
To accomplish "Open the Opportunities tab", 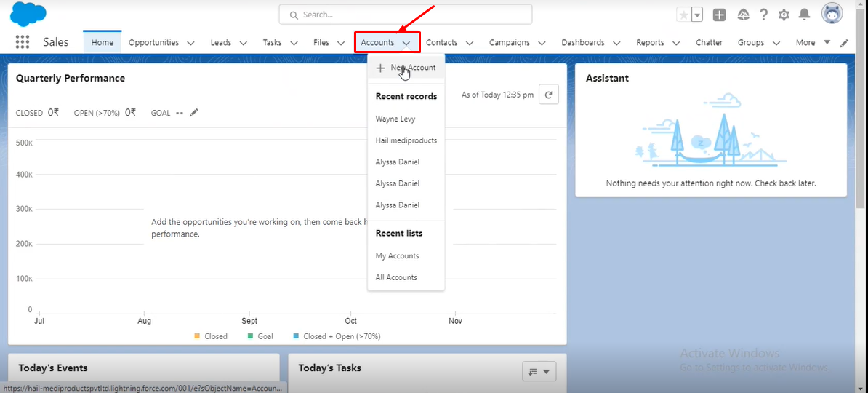I will click(x=153, y=42).
